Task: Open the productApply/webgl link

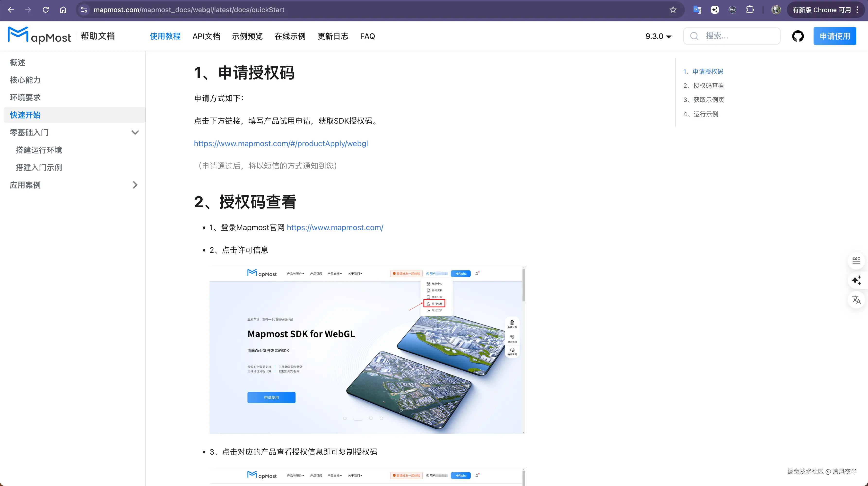Action: pyautogui.click(x=281, y=143)
